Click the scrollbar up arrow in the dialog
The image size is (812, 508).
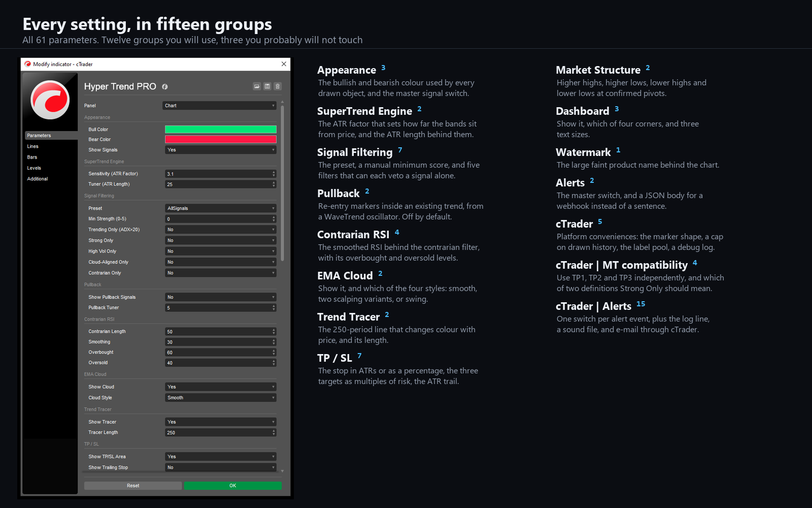pos(282,102)
